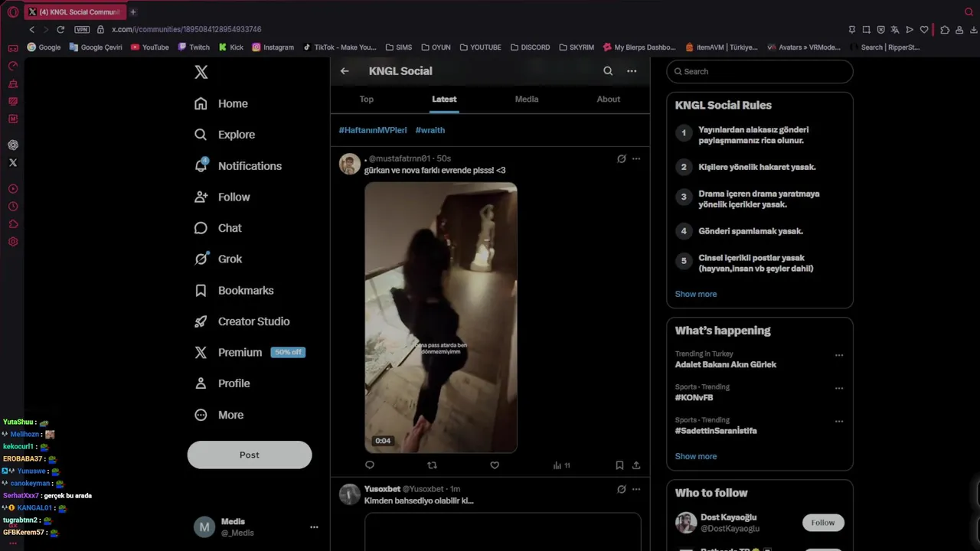Show more KNGL Social Rules
980x551 pixels.
tap(696, 294)
